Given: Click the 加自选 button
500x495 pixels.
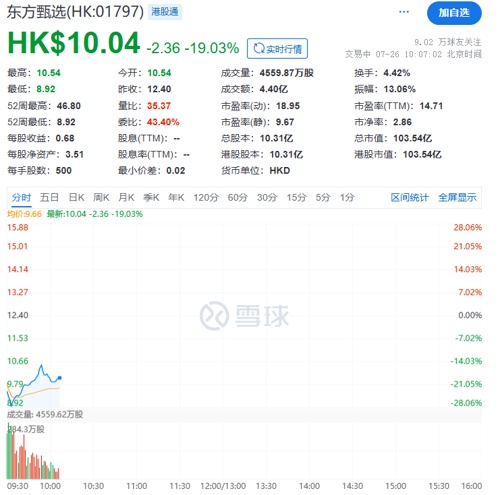Looking at the screenshot, I should click(454, 13).
